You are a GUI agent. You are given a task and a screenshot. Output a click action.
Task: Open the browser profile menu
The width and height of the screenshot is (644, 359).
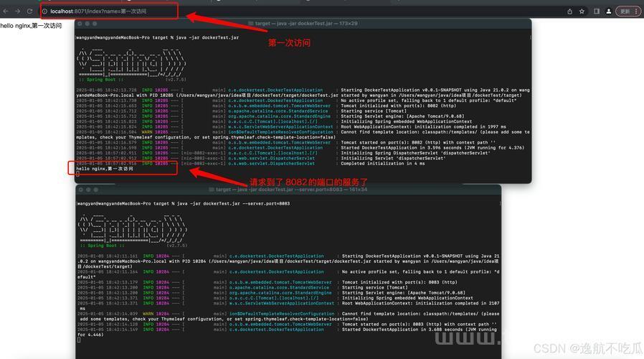[x=609, y=11]
